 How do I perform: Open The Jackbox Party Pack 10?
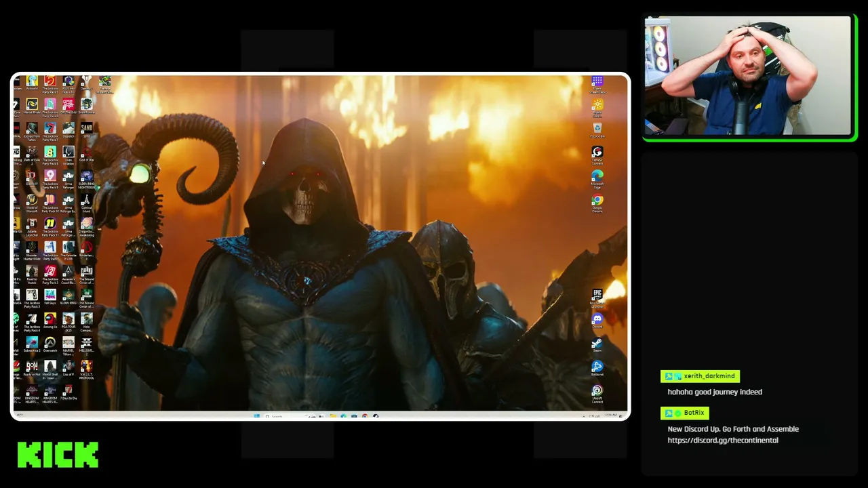(50, 203)
